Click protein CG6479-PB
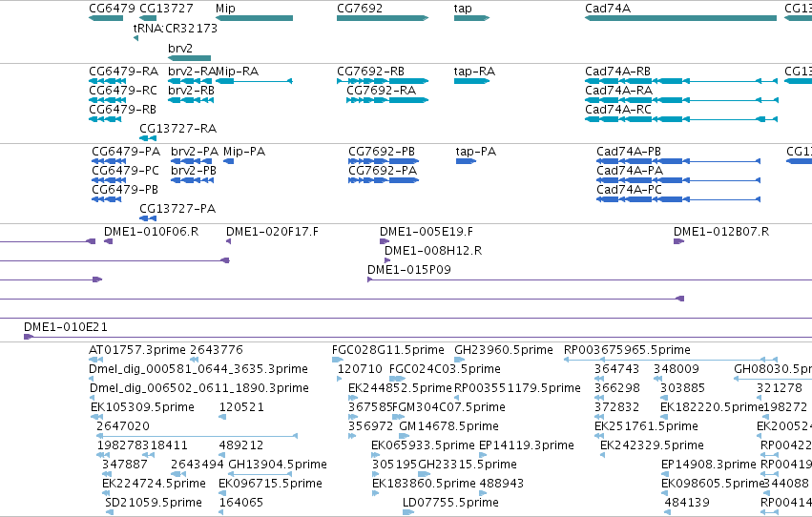The width and height of the screenshot is (812, 517). [x=107, y=199]
